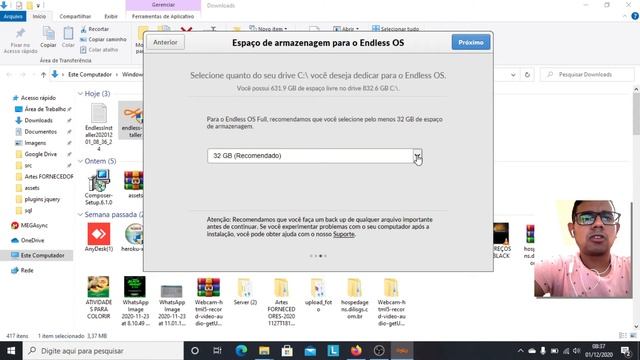
Task: Select OneDrive in navigation pane
Action: tap(32, 240)
